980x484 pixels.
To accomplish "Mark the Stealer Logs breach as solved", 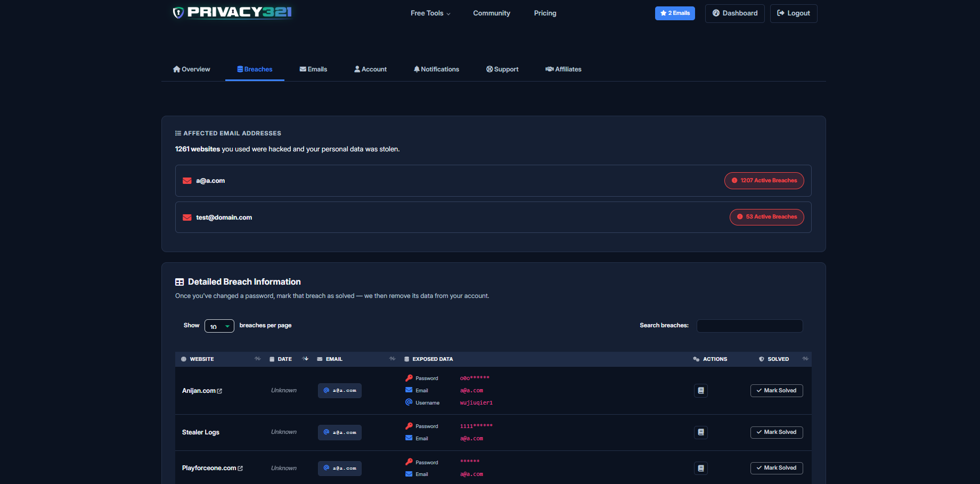I will coord(777,432).
